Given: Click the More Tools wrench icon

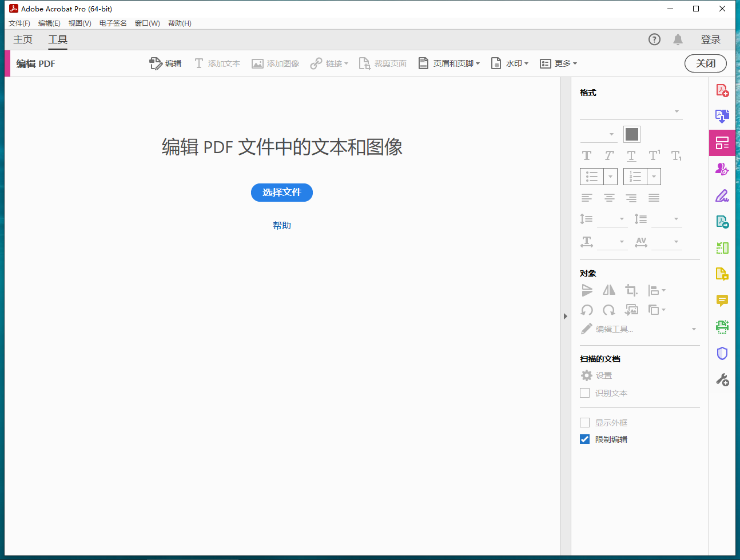Looking at the screenshot, I should [722, 379].
